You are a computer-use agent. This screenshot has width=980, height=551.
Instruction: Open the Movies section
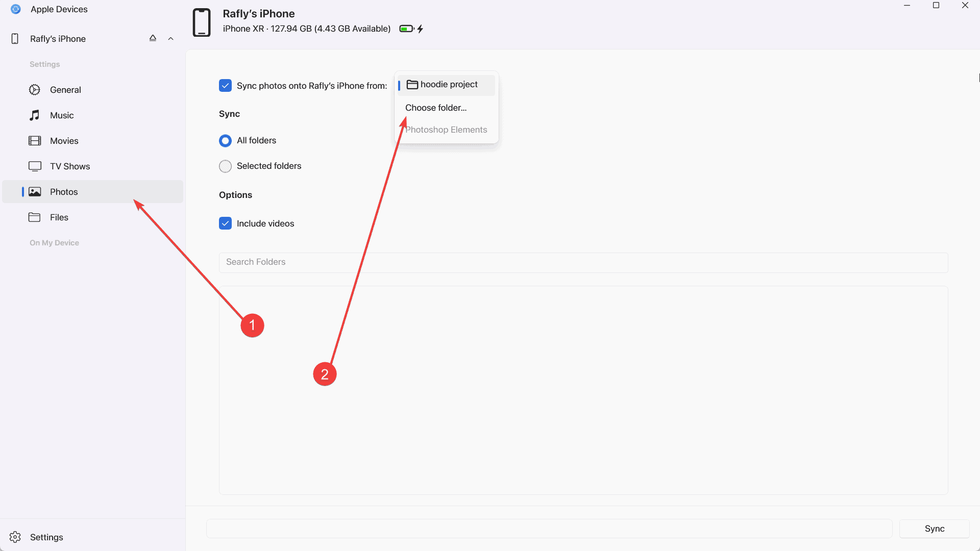64,140
